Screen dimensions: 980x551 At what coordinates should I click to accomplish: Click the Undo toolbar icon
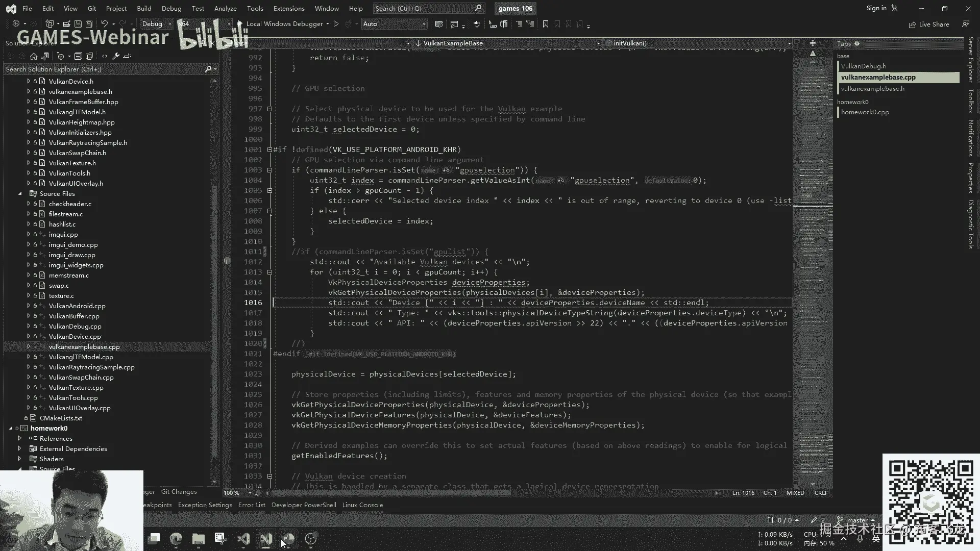tap(104, 24)
